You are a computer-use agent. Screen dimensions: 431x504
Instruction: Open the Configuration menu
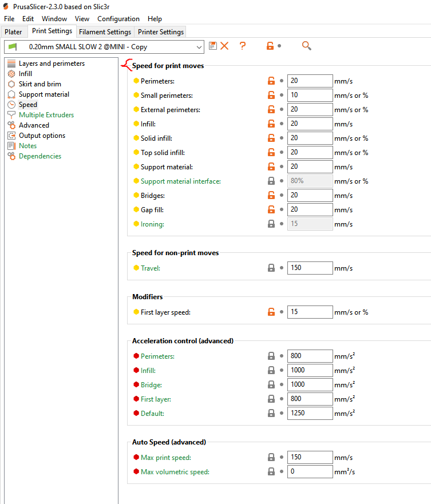click(118, 19)
